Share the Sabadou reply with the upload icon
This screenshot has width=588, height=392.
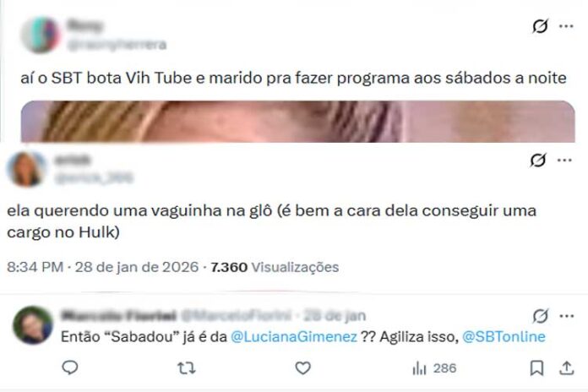coord(567,368)
